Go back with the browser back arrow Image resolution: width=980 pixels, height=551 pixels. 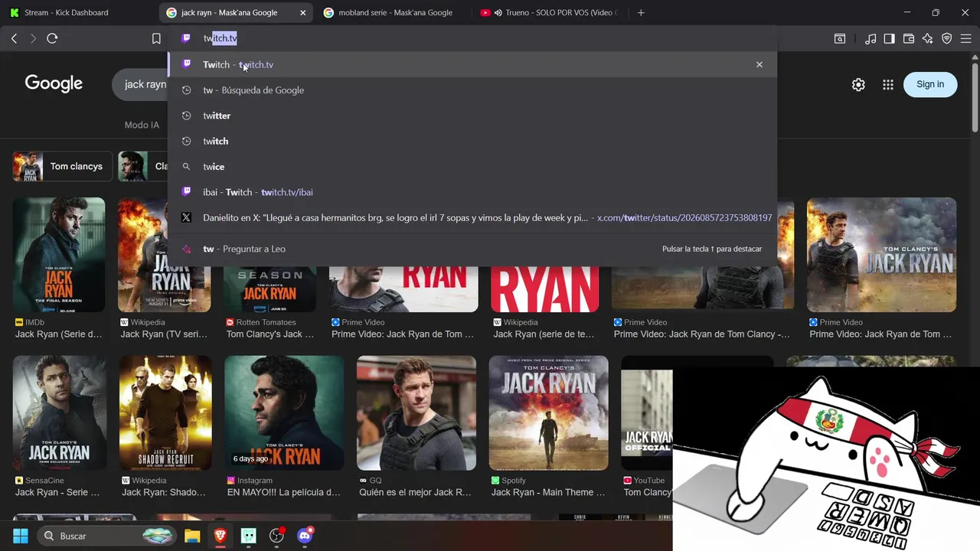click(x=14, y=38)
